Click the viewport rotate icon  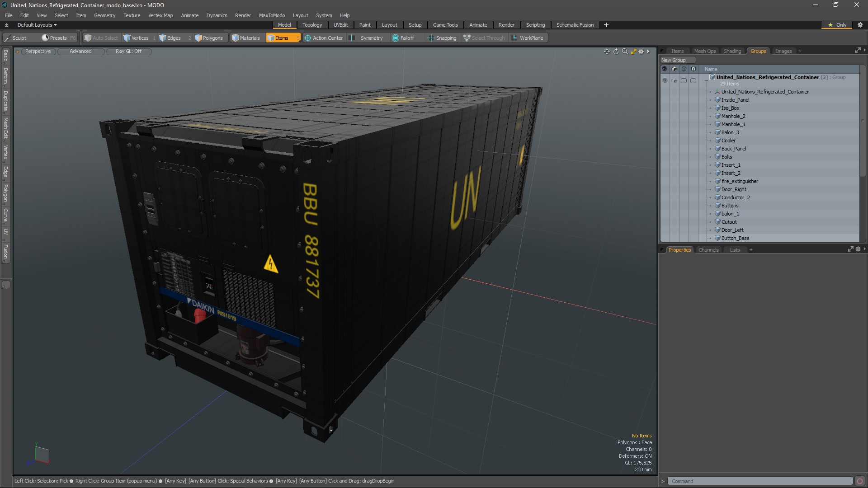tap(616, 52)
